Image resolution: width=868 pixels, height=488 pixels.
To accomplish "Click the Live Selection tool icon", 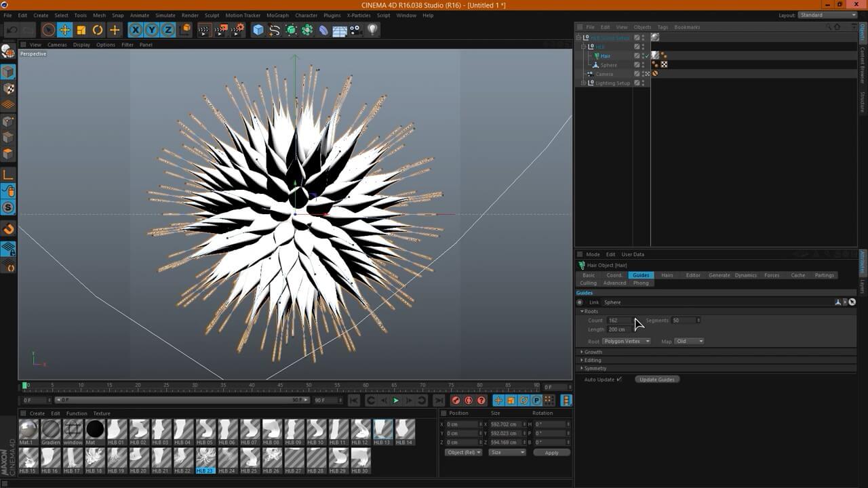I will 48,30.
